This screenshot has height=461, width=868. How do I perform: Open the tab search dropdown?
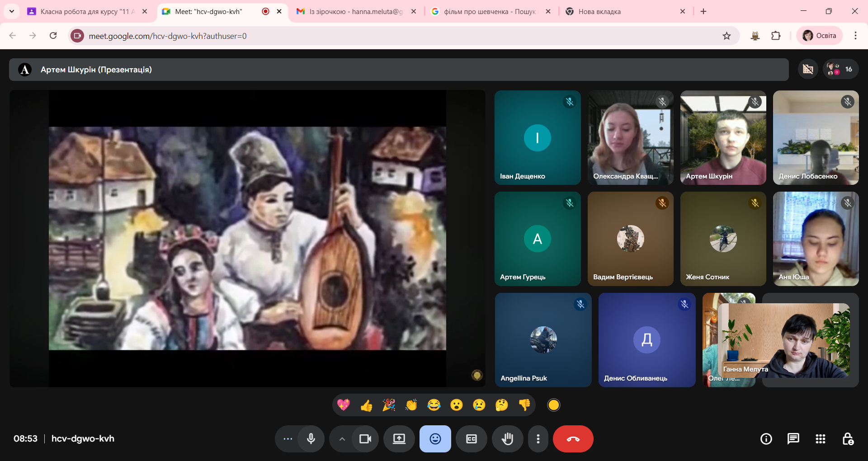[11, 11]
